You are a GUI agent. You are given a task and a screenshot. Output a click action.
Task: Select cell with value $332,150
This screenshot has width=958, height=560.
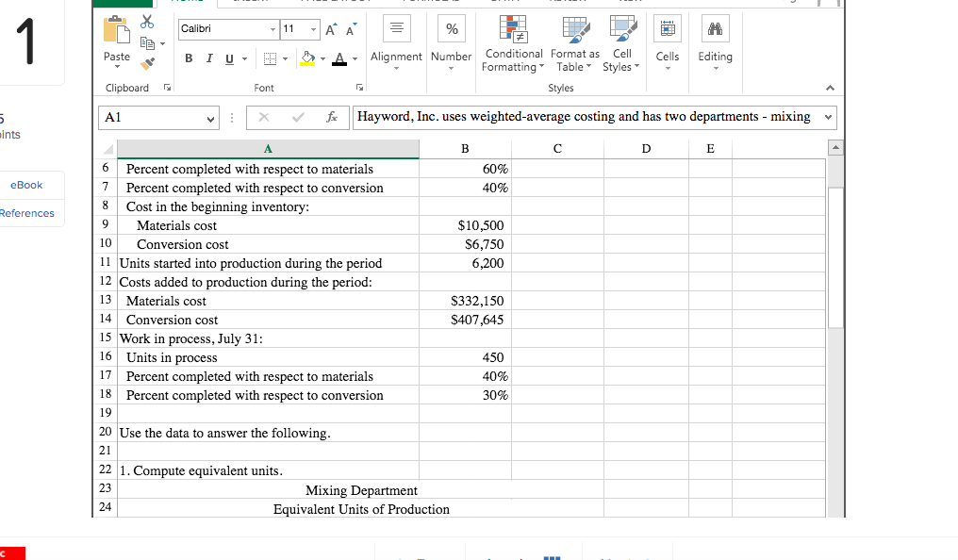[465, 301]
